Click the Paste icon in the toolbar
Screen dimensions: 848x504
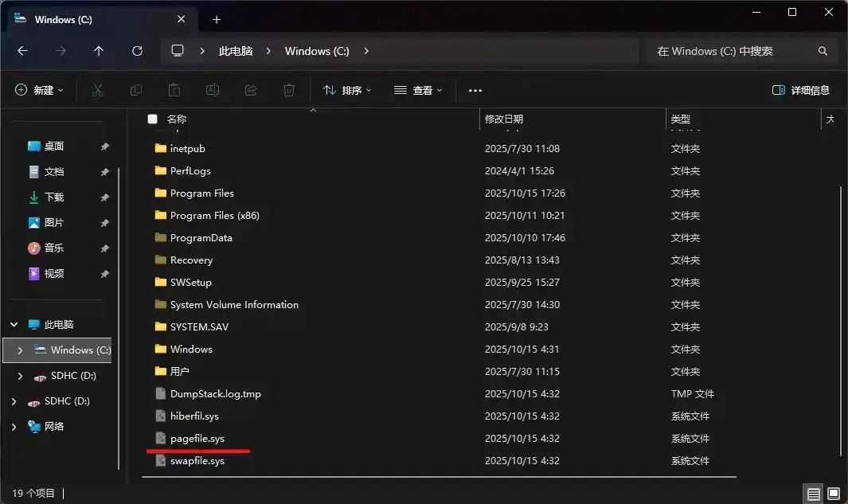tap(174, 90)
